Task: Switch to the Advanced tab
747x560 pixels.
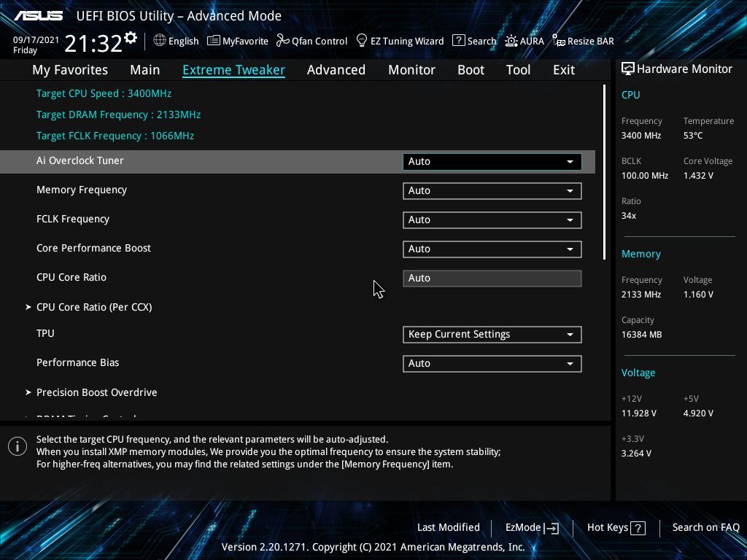Action: click(x=336, y=70)
